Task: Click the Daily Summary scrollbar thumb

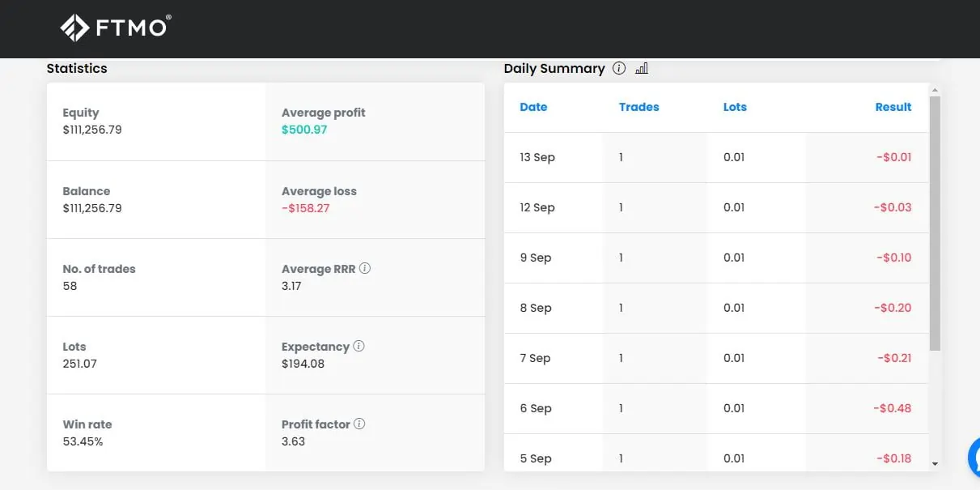Action: [x=935, y=223]
